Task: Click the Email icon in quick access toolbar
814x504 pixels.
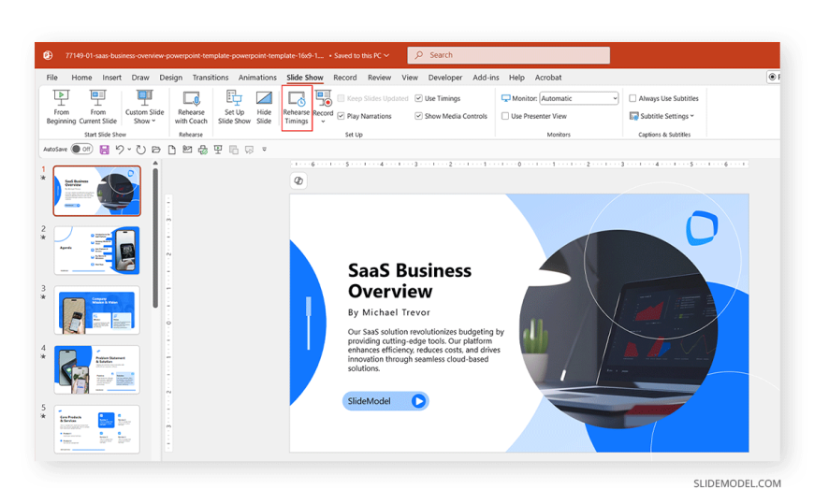Action: [187, 150]
